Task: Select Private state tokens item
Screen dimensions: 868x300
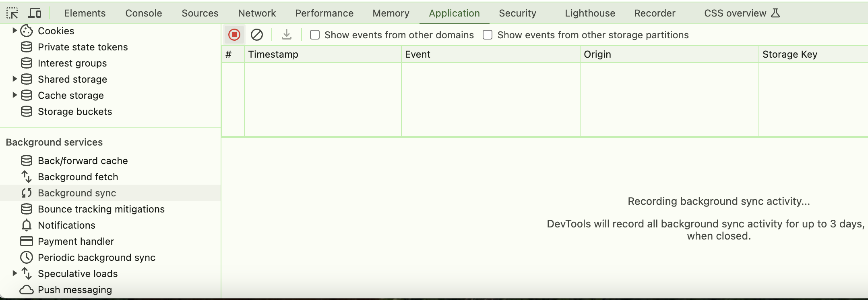Action: (83, 47)
